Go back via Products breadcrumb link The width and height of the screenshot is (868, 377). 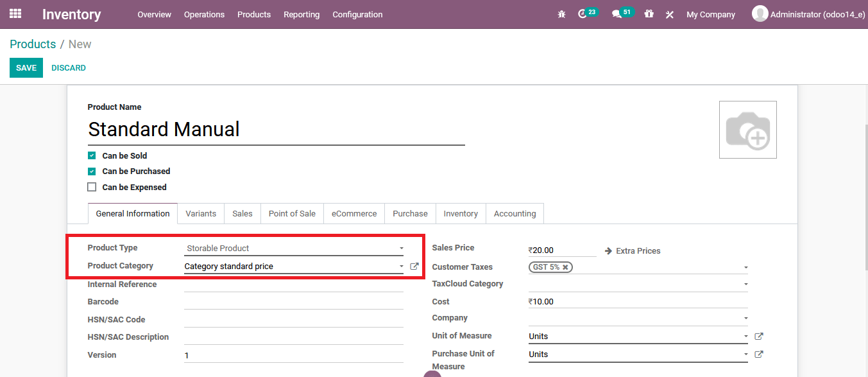pyautogui.click(x=33, y=44)
